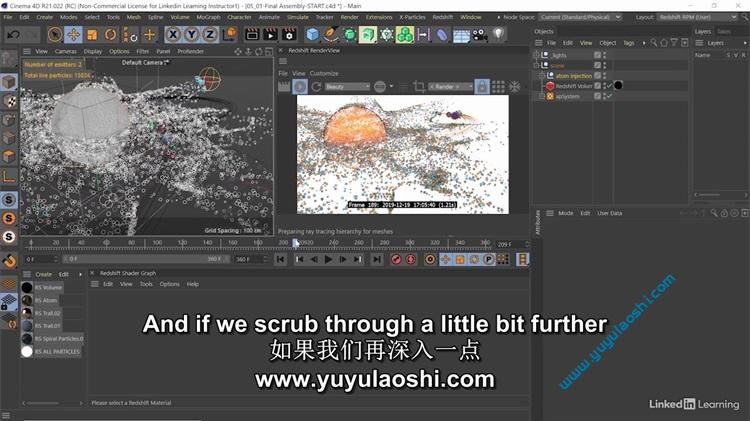The image size is (750, 421).
Task: Activate the Rotate tool
Action: tap(110, 34)
